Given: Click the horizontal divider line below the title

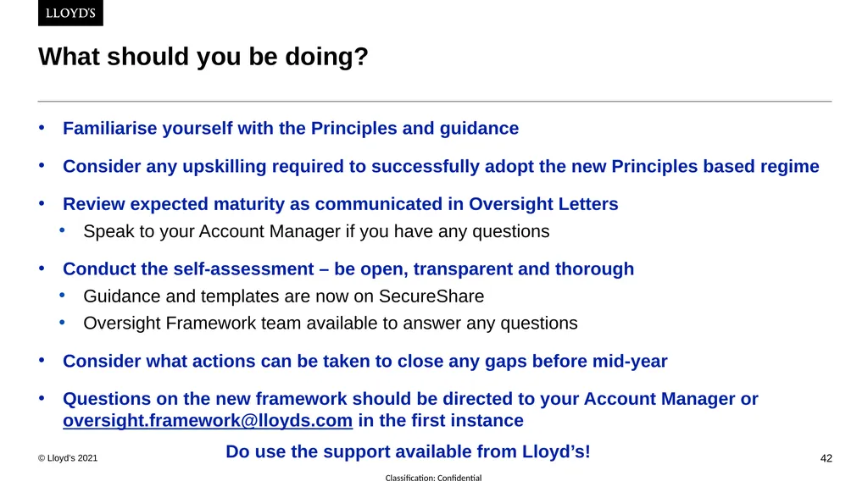Looking at the screenshot, I should [x=435, y=102].
